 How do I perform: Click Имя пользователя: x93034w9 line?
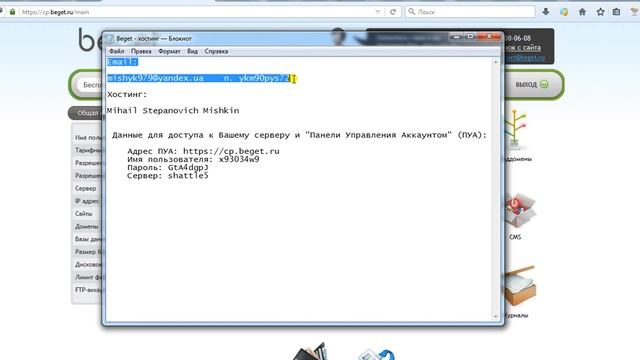tap(193, 160)
